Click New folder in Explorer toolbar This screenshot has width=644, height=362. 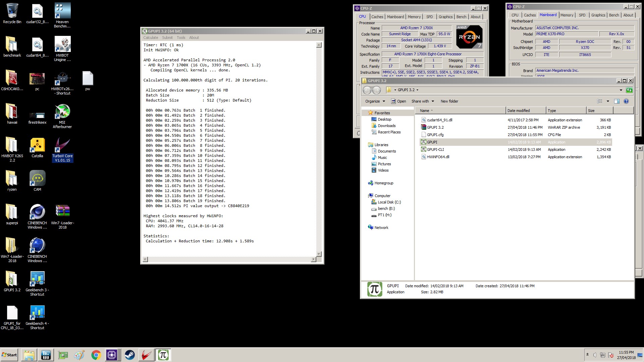449,101
